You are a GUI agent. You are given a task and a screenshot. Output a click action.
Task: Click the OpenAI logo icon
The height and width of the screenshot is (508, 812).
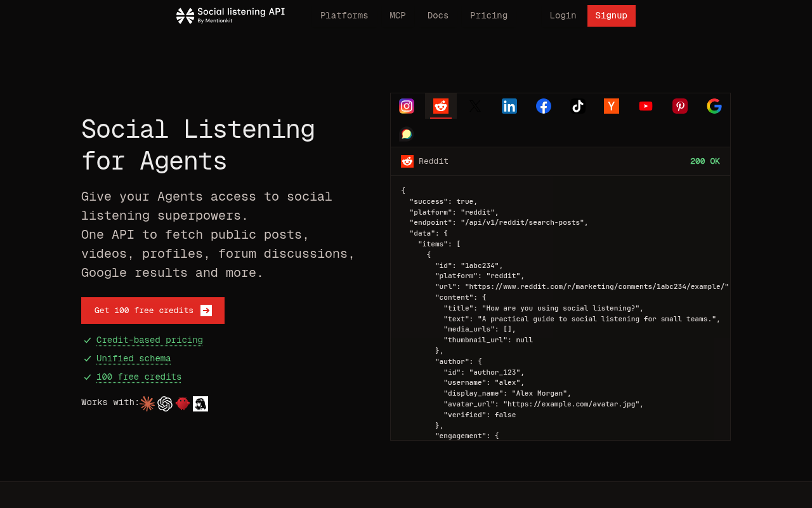click(165, 404)
